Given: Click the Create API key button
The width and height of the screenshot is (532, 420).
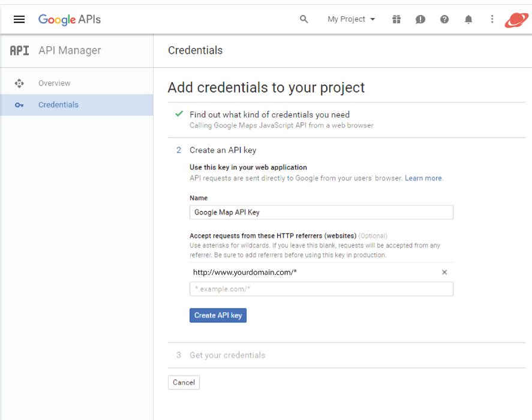Looking at the screenshot, I should pyautogui.click(x=218, y=315).
